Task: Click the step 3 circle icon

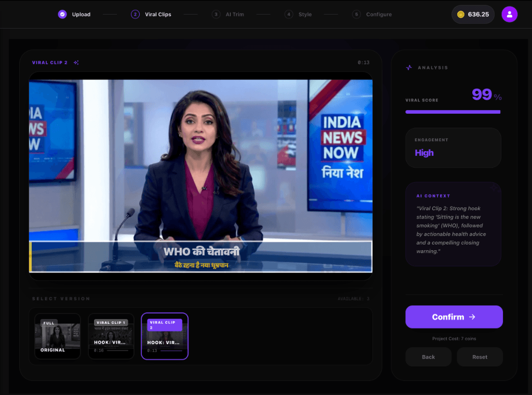Action: click(x=216, y=14)
